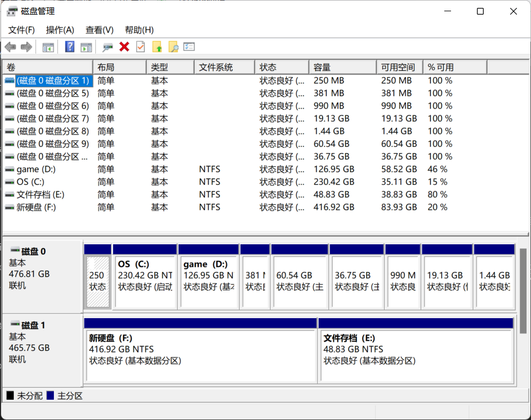Viewport: 531px width, 420px height.
Task: Sort by the 布局 column header
Action: point(120,67)
